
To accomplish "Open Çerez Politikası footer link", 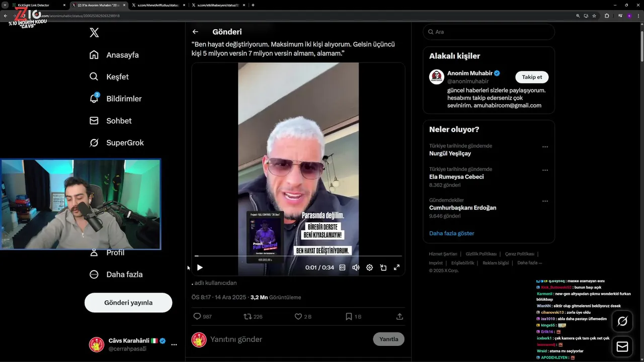I will (x=520, y=254).
